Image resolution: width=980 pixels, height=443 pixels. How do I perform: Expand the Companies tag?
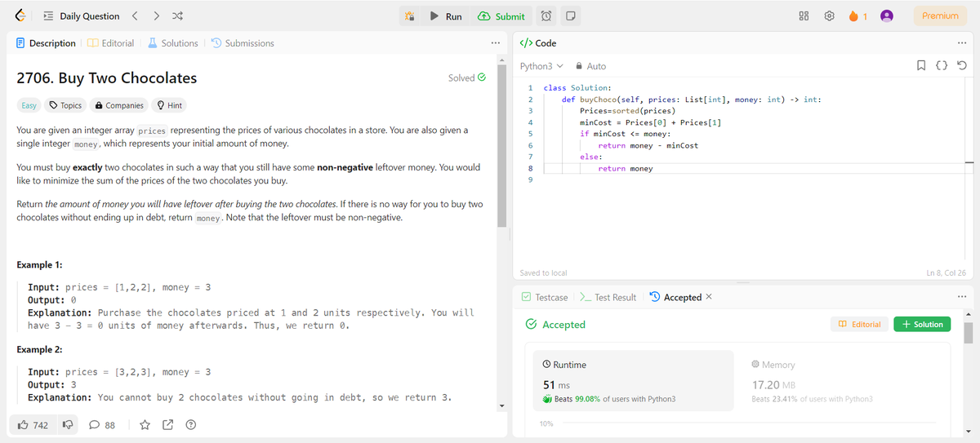point(119,105)
